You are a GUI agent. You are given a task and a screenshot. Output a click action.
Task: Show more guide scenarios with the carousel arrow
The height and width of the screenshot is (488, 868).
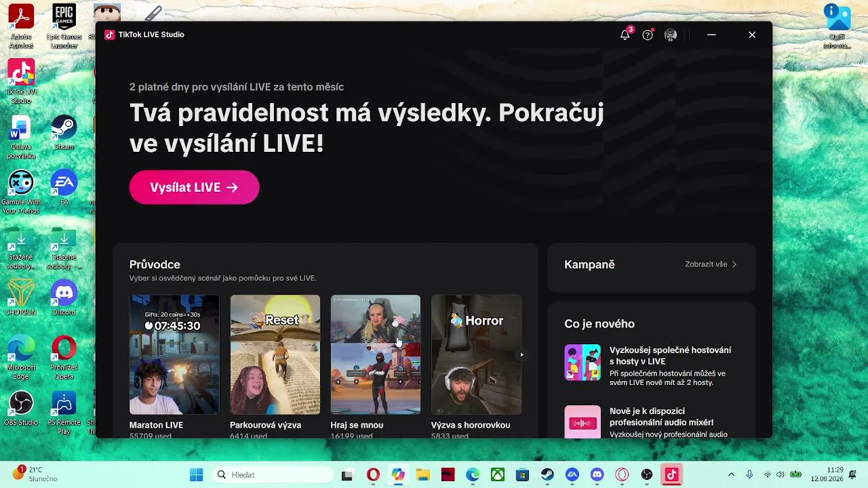(521, 354)
